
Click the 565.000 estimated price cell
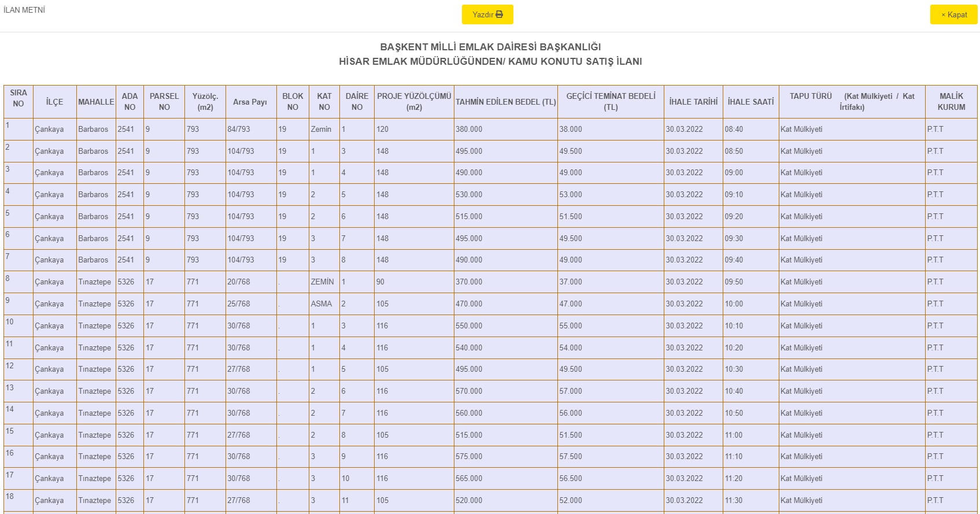506,478
